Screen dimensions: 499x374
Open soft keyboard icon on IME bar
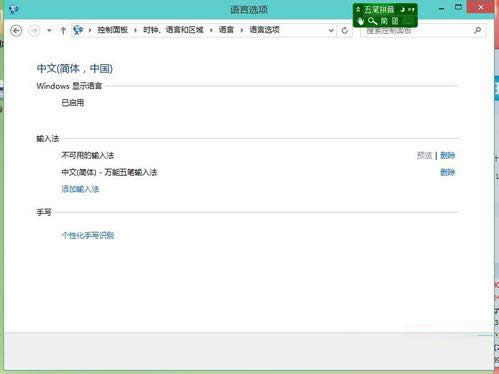[395, 21]
